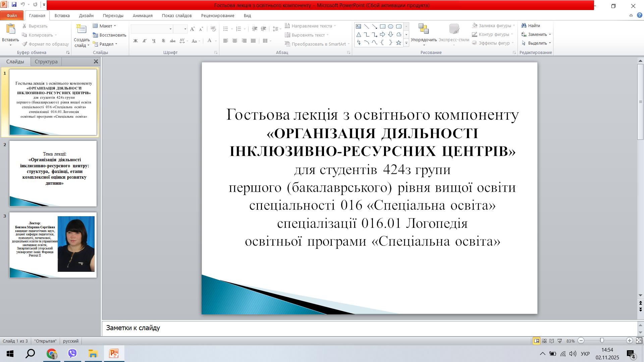Open the Макет layout dropdown

(x=104, y=26)
